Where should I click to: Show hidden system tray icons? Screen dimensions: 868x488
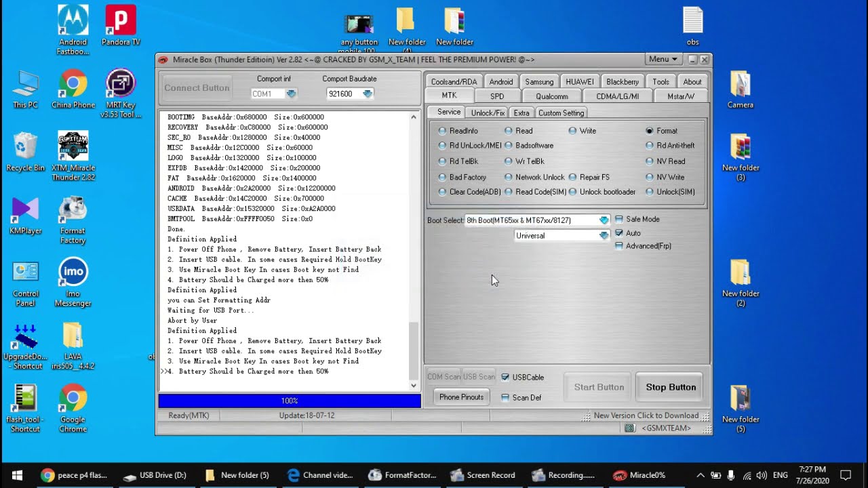pyautogui.click(x=701, y=475)
